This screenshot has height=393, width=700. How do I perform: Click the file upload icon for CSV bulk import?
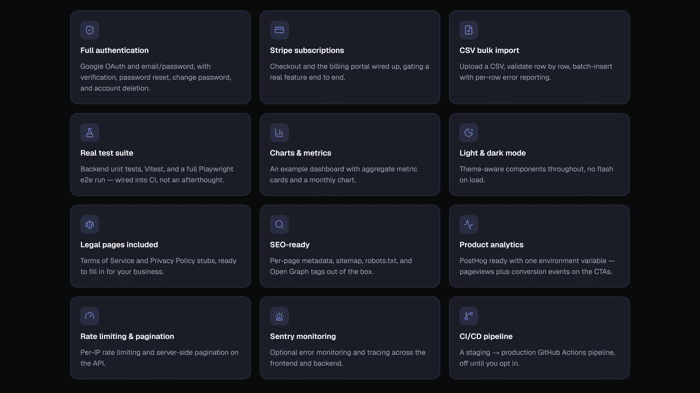pos(468,30)
